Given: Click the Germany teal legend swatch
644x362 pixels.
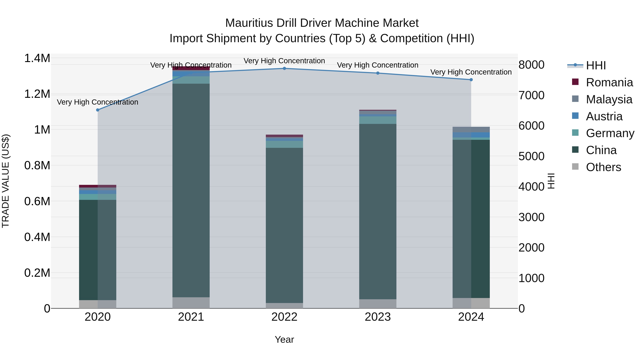Looking at the screenshot, I should point(575,133).
